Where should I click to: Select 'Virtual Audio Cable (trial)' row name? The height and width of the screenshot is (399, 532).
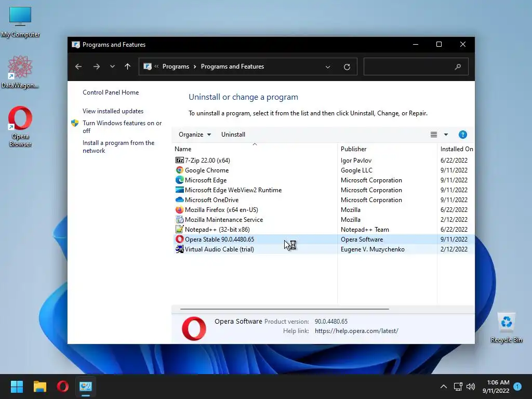point(219,249)
